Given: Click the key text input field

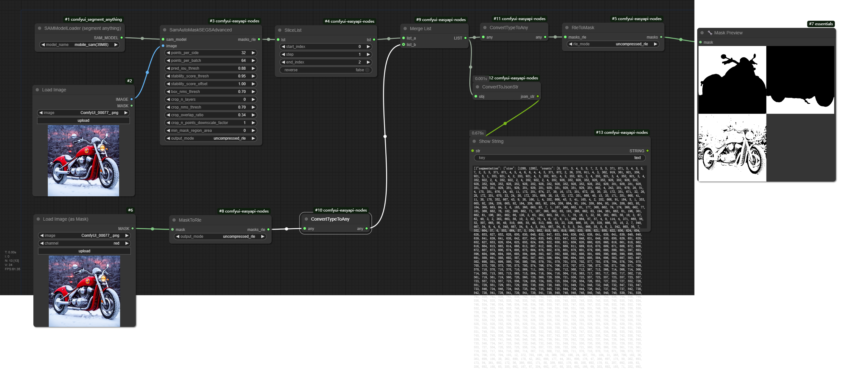Looking at the screenshot, I should click(x=559, y=158).
